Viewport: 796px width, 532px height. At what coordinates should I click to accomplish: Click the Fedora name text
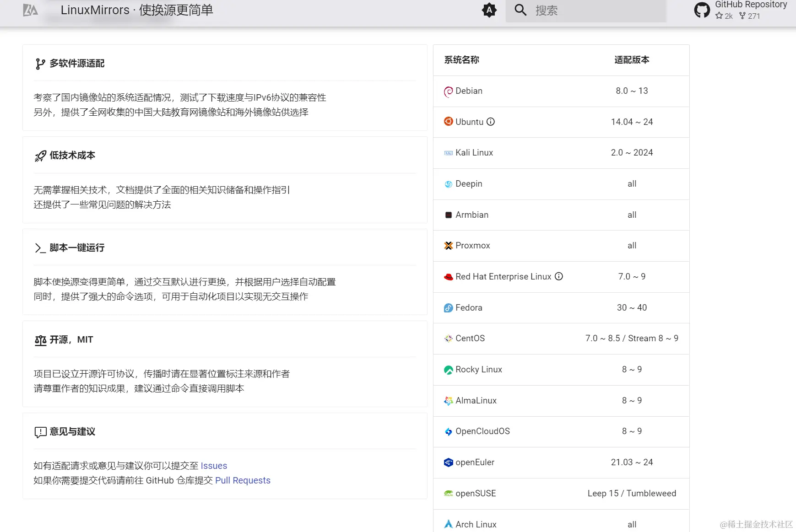pos(469,307)
